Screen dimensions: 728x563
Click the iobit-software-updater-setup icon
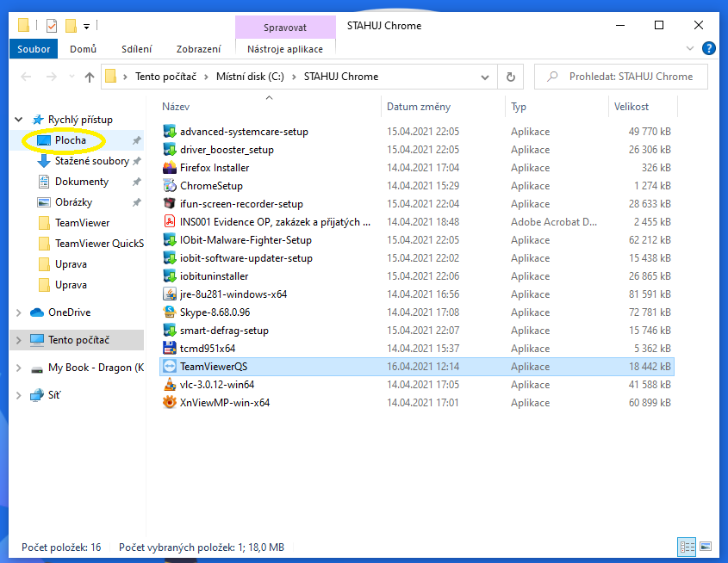click(x=170, y=258)
